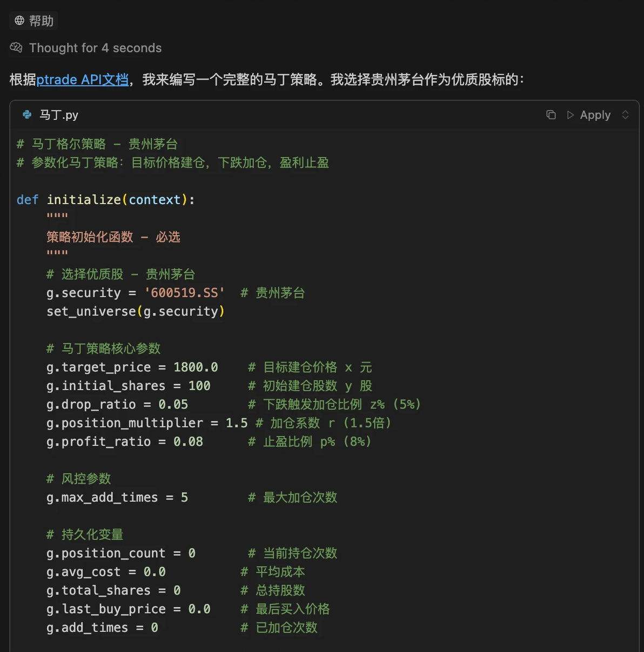644x652 pixels.
Task: Click the def initialize(context) line
Action: [105, 199]
